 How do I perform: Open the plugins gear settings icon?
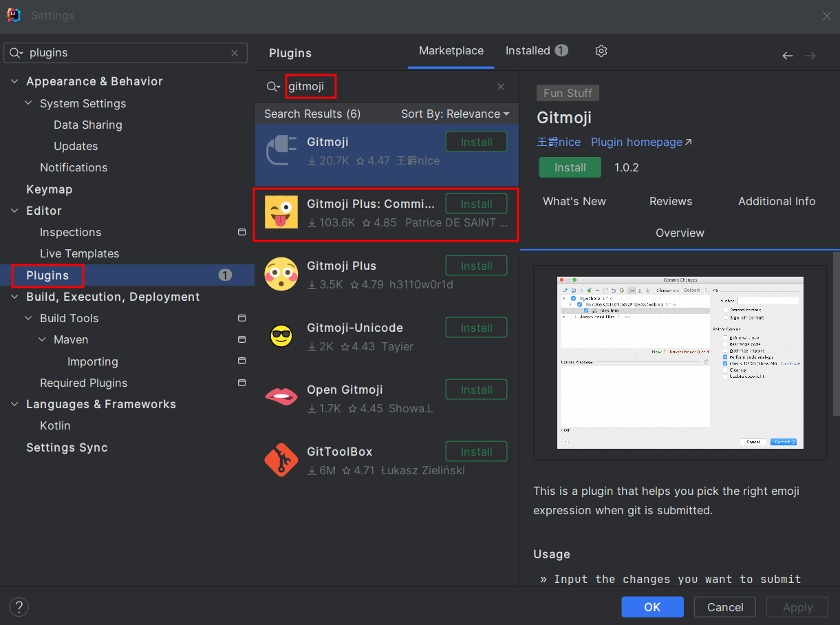coord(601,51)
